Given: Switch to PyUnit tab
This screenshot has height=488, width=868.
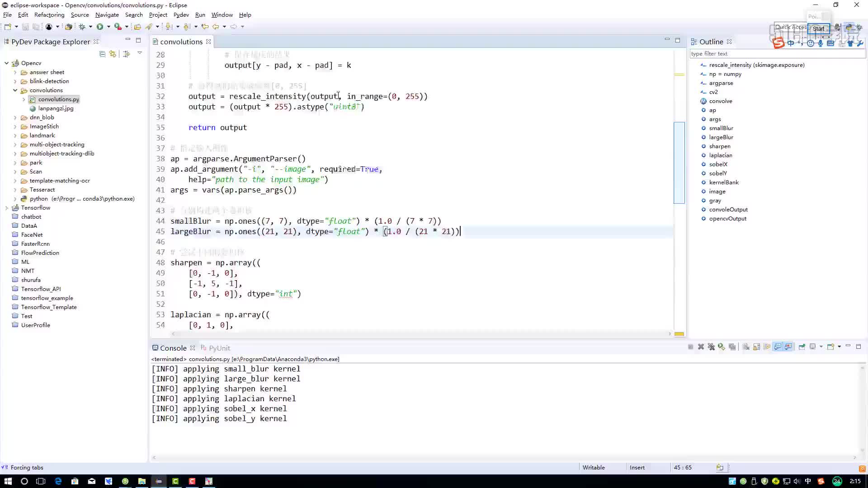Looking at the screenshot, I should pos(215,348).
